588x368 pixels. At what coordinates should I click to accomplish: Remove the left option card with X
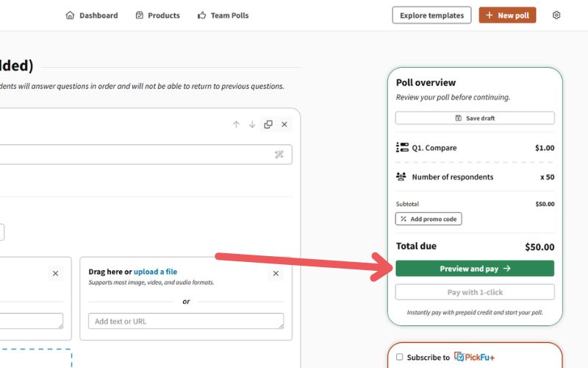[56, 273]
